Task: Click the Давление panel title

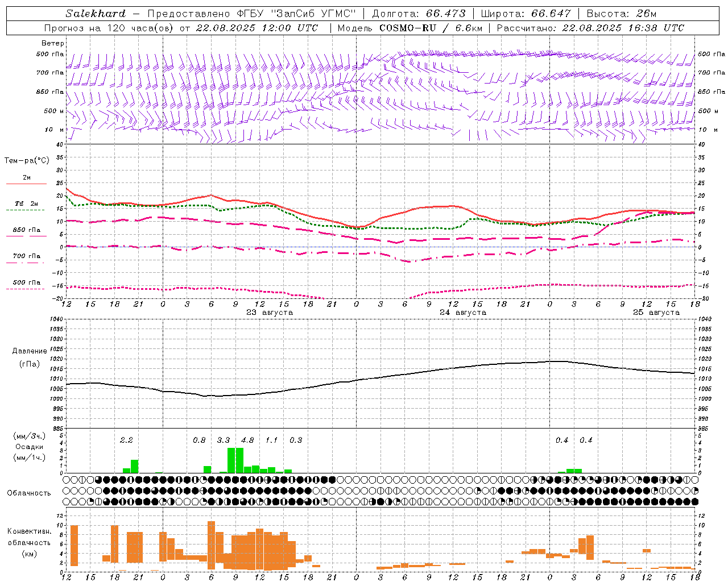Action: tap(30, 351)
